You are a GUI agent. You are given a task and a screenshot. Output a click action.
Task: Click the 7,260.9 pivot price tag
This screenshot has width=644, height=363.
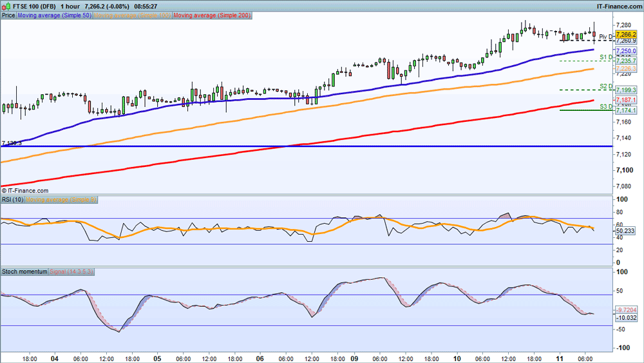[x=626, y=41]
